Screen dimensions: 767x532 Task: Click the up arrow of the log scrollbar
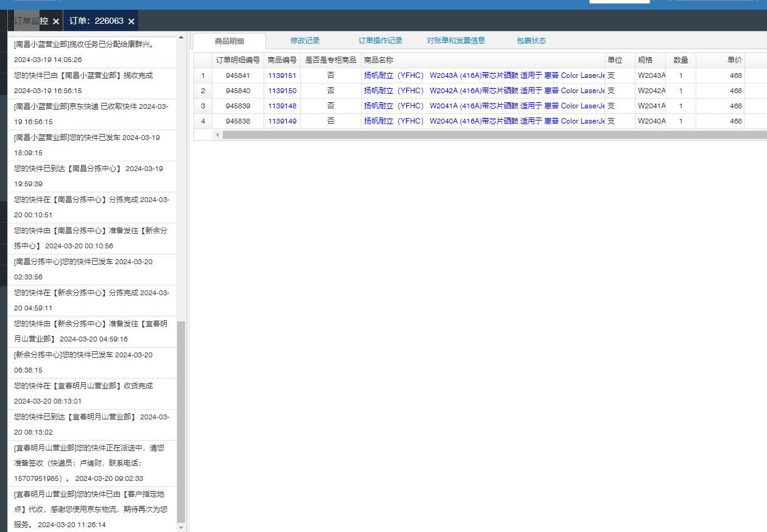181,38
